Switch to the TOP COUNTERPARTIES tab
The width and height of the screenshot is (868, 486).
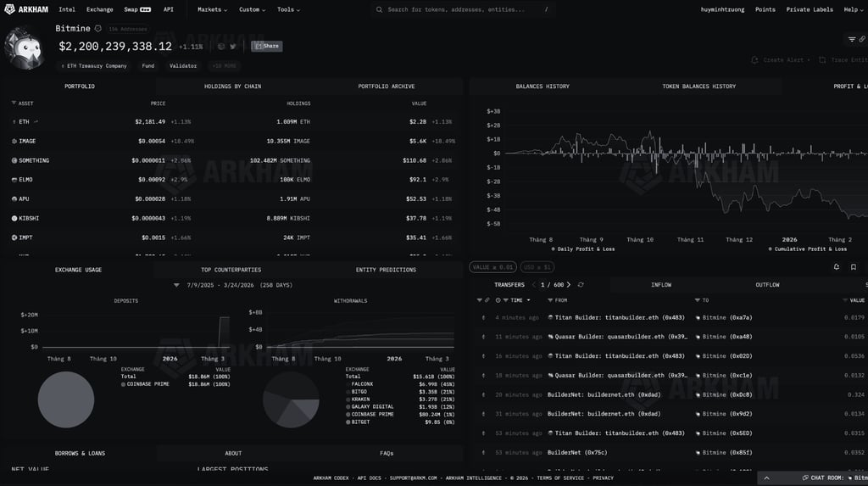[x=231, y=270]
